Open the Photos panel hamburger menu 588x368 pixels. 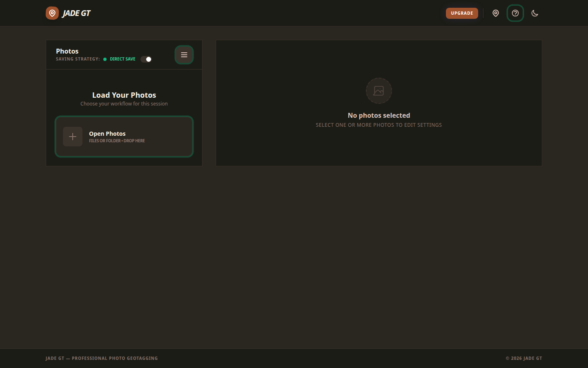[184, 55]
